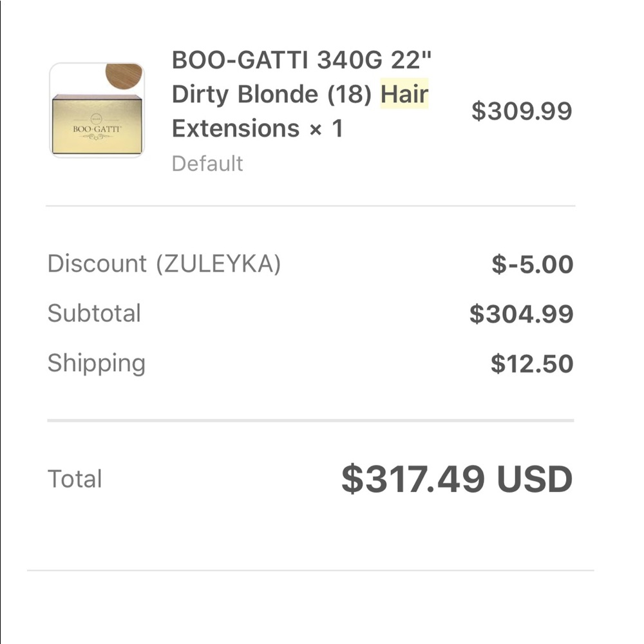Click the Discount label
The image size is (644, 644).
coord(97,264)
